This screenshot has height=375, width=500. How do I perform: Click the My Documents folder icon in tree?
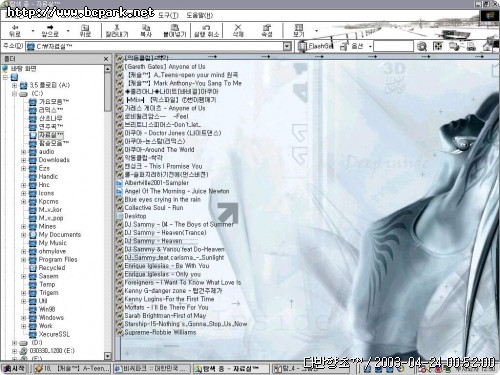(33, 235)
